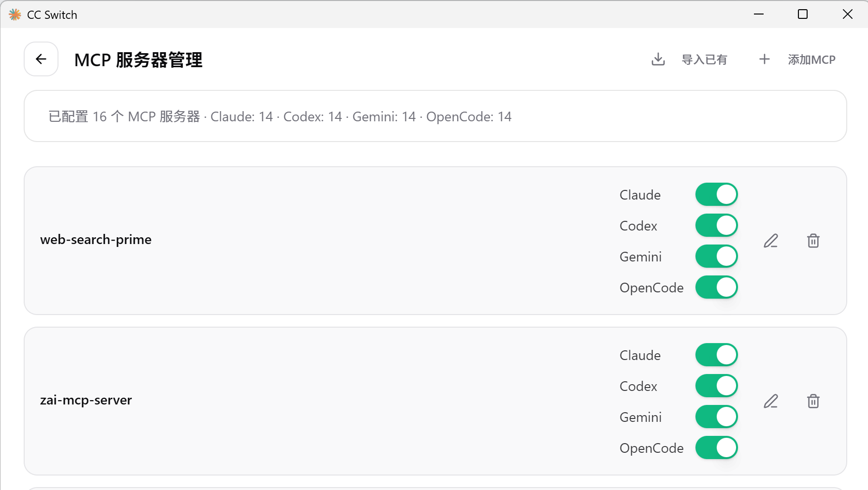
Task: Turn off OpenCode for web-search-prime
Action: pyautogui.click(x=716, y=288)
